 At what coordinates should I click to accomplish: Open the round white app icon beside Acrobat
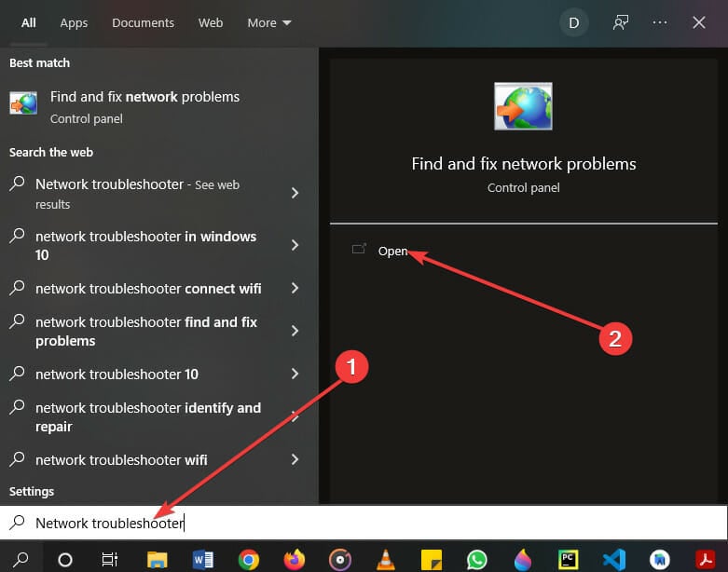[660, 560]
